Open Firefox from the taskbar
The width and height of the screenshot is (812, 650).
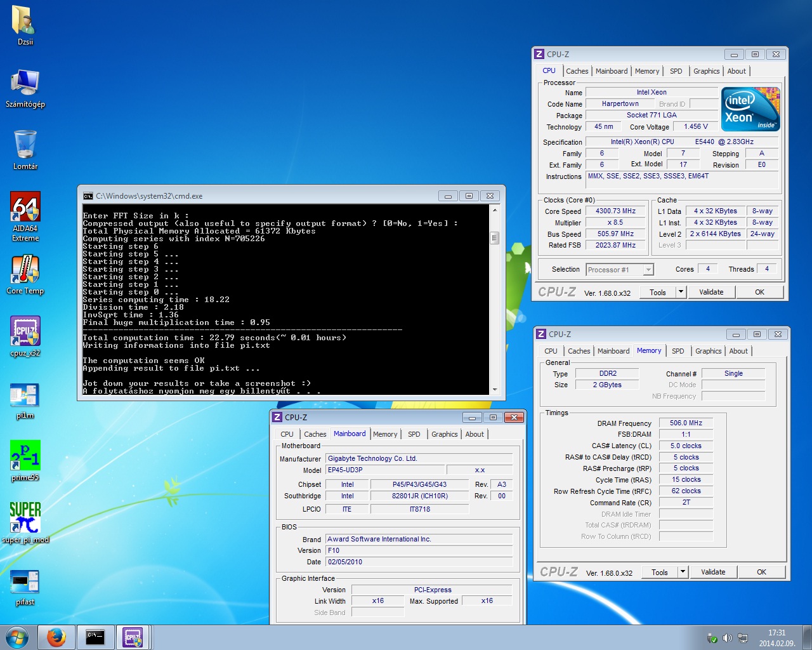(x=56, y=637)
